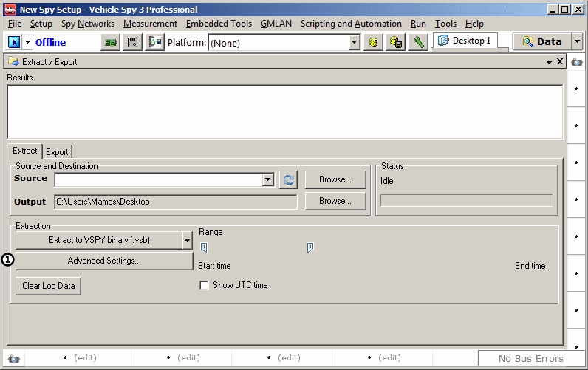Expand the Data button dropdown arrow
This screenshot has height=370, width=588.
pos(575,42)
